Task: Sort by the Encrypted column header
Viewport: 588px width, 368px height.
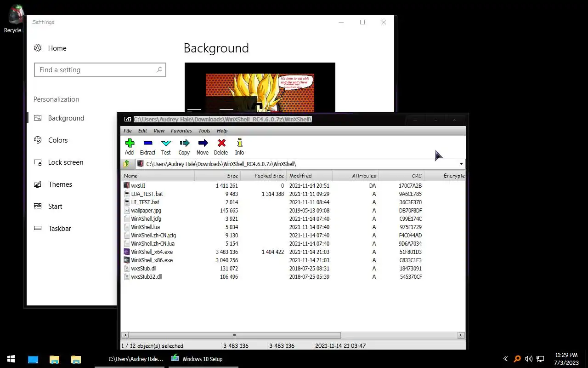Action: tap(445, 176)
